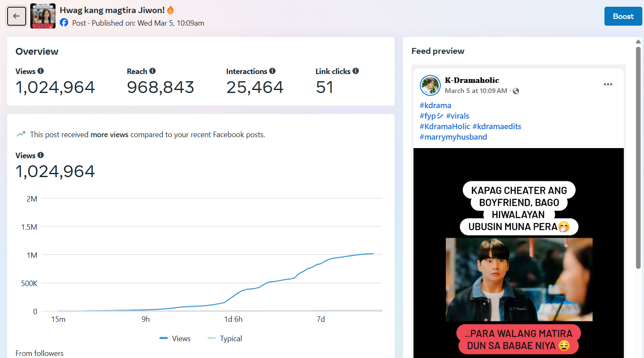Open the #marrymyhusband hashtag link
This screenshot has height=358, width=644.
tap(453, 137)
